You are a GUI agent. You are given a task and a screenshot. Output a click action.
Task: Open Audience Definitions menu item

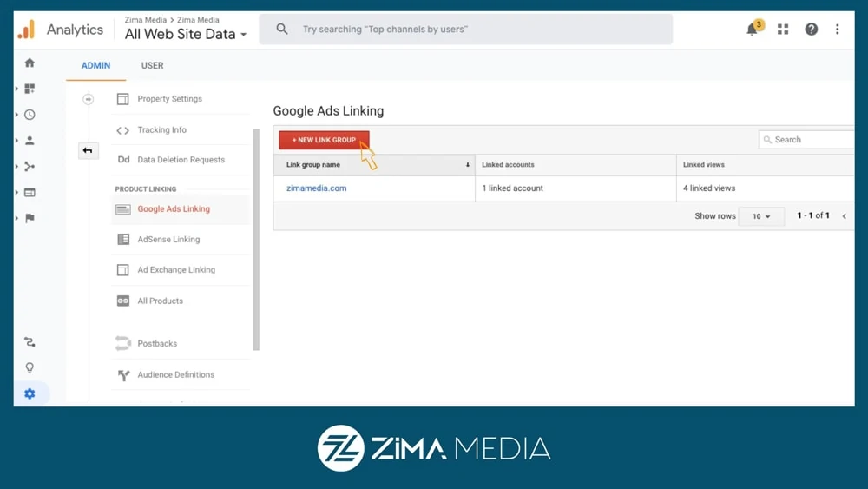[175, 375]
